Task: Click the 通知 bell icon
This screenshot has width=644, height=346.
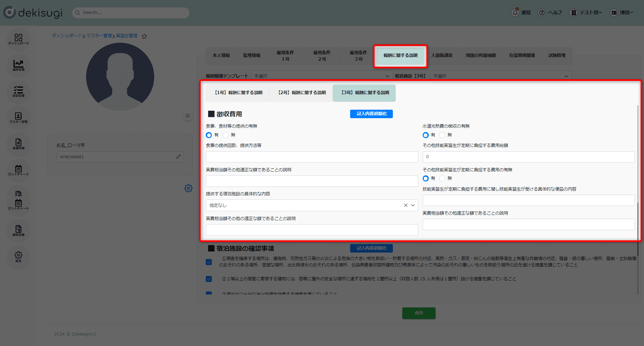Action: (515, 13)
